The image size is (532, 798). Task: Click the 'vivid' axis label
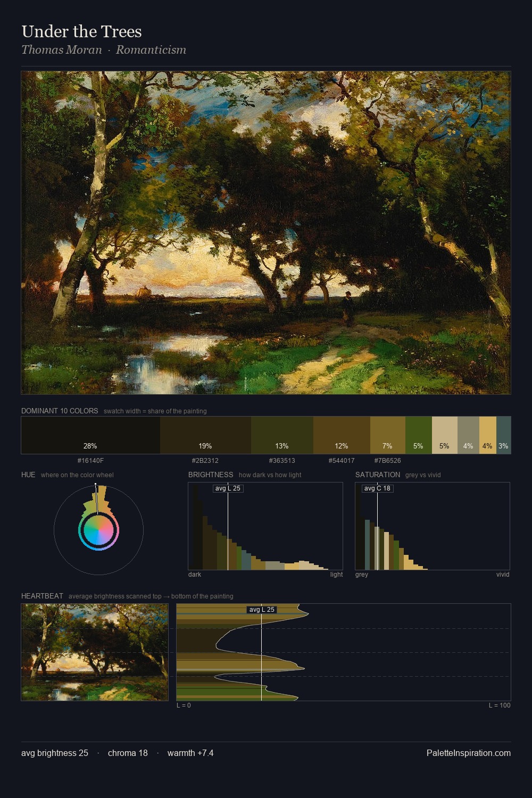pyautogui.click(x=503, y=575)
